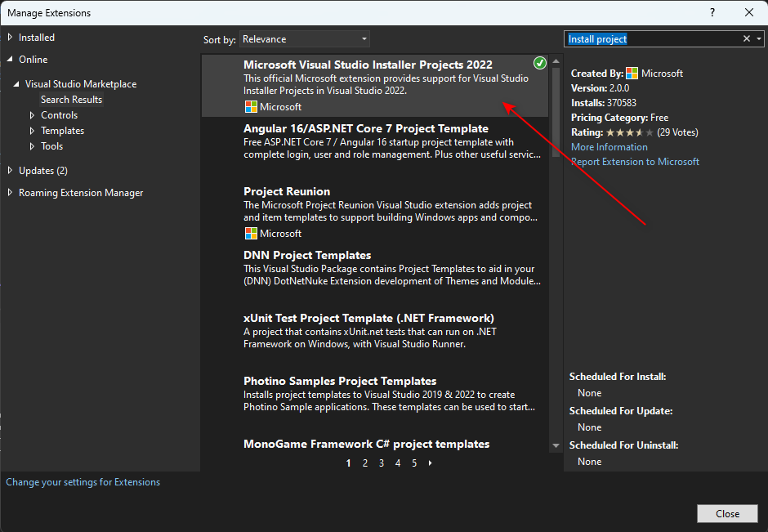Click the next page arrow in pagination
768x532 pixels.
coord(430,463)
